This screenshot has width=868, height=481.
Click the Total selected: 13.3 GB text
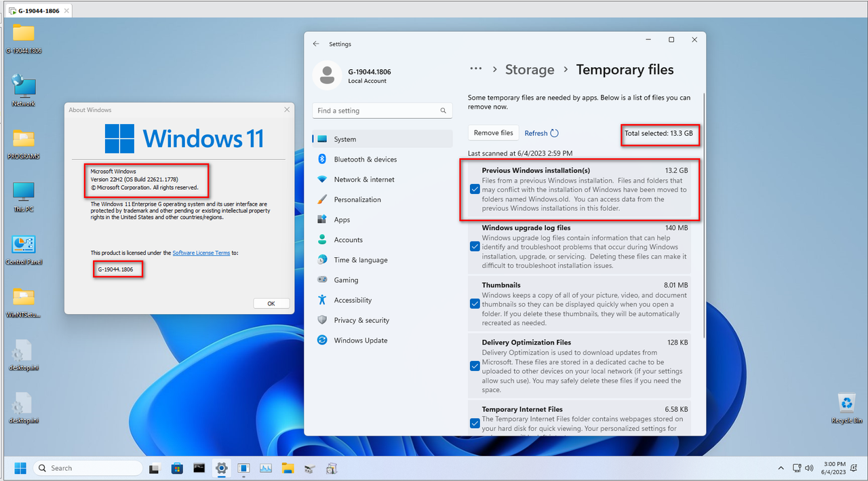pos(658,134)
